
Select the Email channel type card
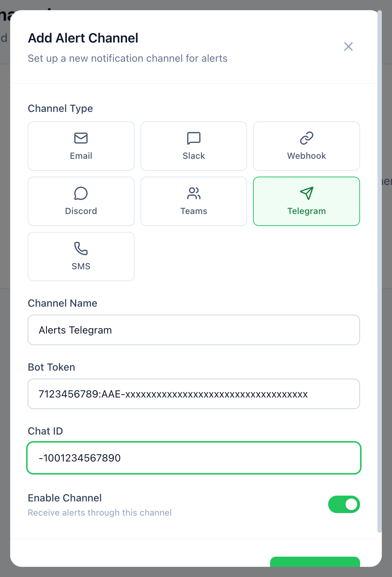coord(81,146)
